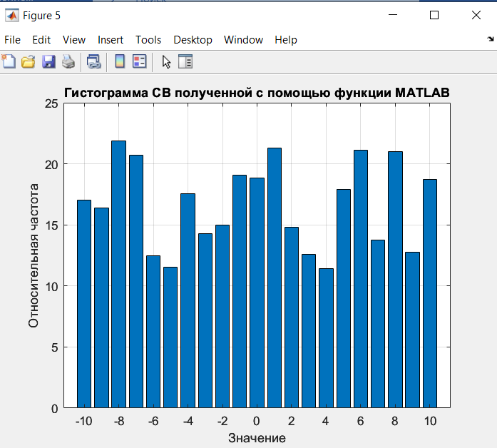Screen dimensions: 497x448
Task: Click the bar at x = 0
Action: pyautogui.click(x=257, y=292)
